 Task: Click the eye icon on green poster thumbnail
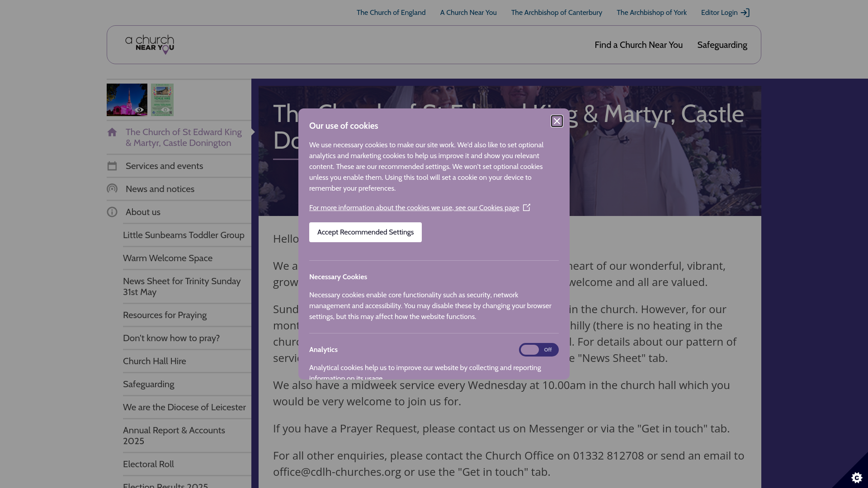point(165,110)
